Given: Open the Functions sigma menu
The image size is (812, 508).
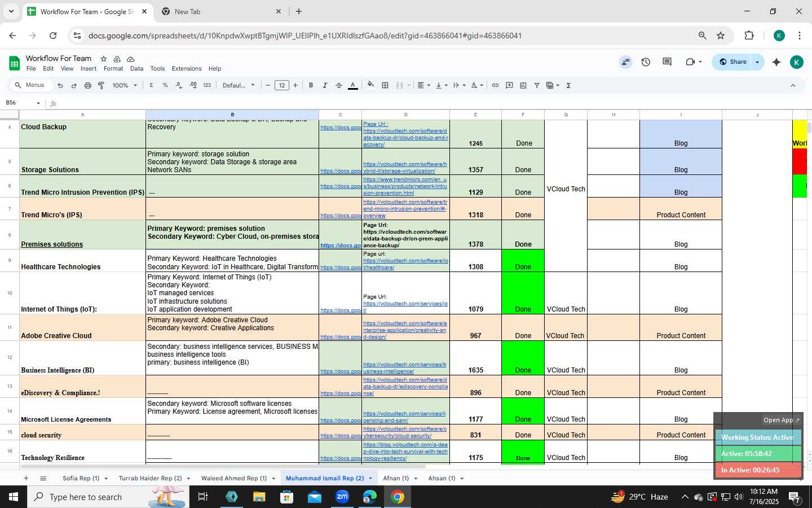Looking at the screenshot, I should (x=568, y=85).
